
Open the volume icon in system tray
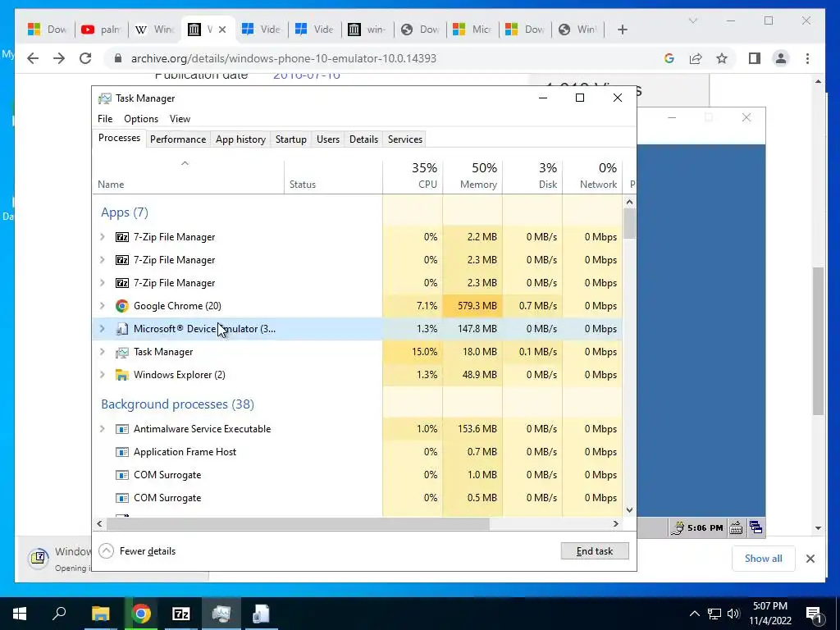click(x=733, y=614)
